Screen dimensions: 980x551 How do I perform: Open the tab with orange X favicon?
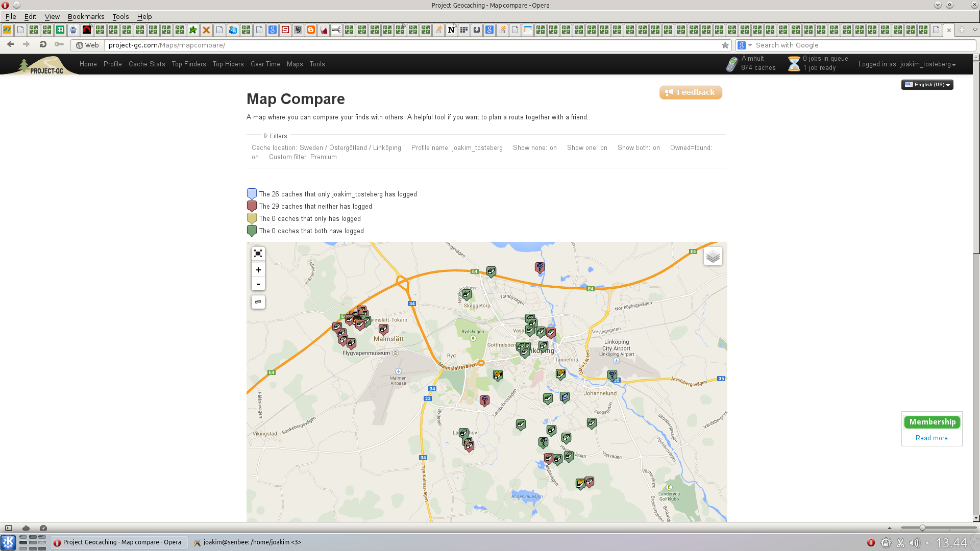(x=206, y=30)
